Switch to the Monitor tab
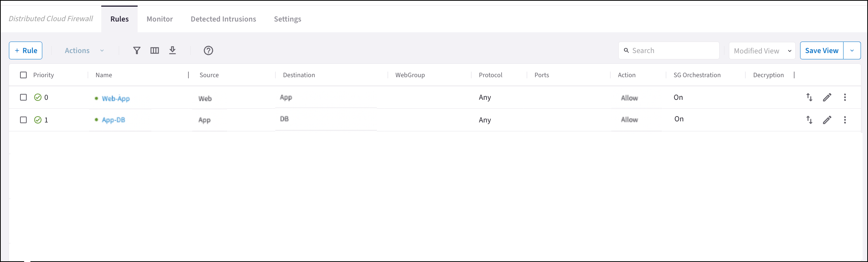Image resolution: width=868 pixels, height=262 pixels. [160, 19]
